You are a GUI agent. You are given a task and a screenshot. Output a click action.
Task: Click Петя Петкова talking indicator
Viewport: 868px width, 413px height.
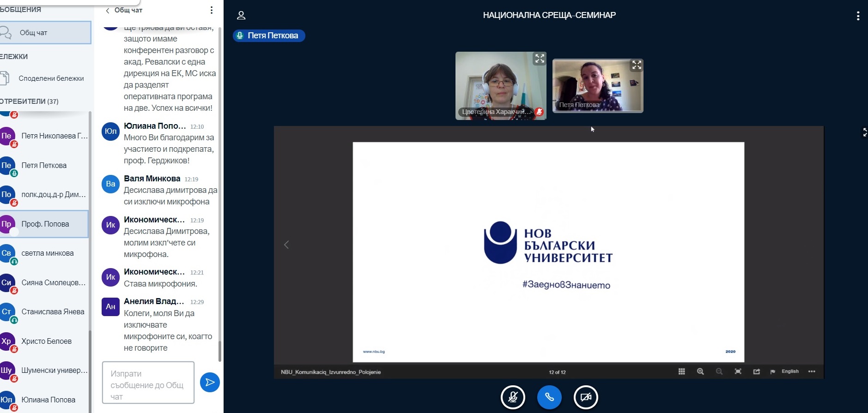pyautogui.click(x=269, y=36)
